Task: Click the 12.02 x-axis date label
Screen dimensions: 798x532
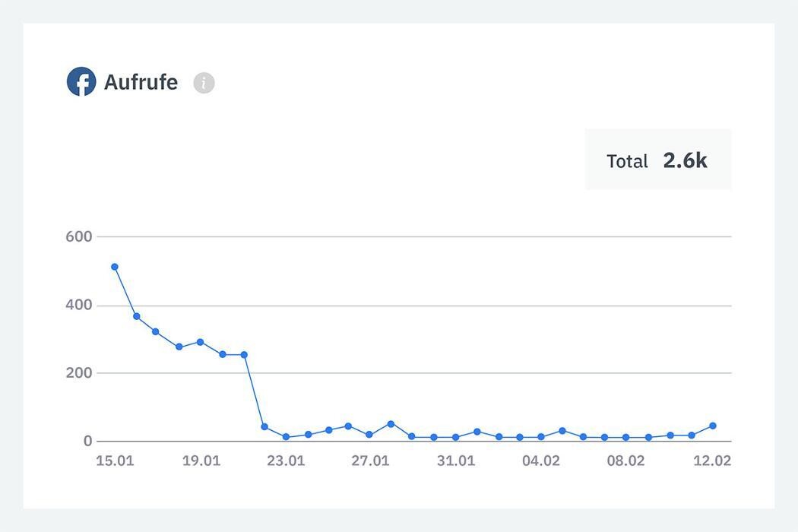Action: [x=712, y=461]
